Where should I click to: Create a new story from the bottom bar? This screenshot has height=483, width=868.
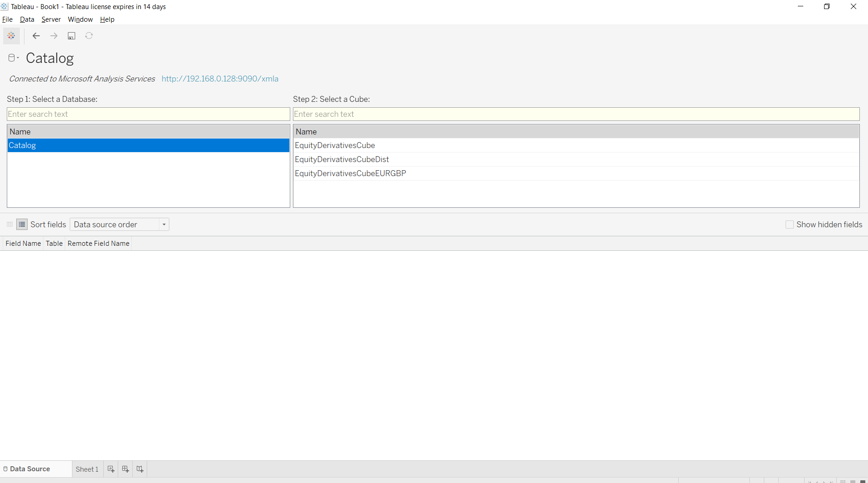pos(139,469)
